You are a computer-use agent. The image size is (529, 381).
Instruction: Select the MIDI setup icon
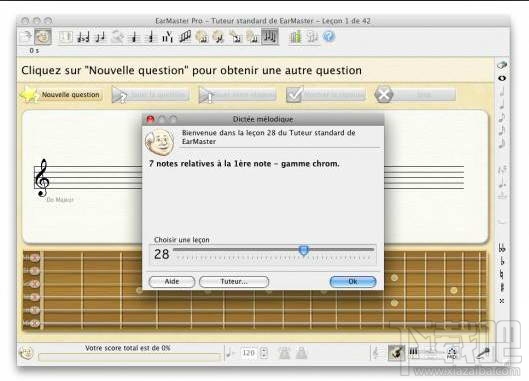pyautogui.click(x=452, y=353)
